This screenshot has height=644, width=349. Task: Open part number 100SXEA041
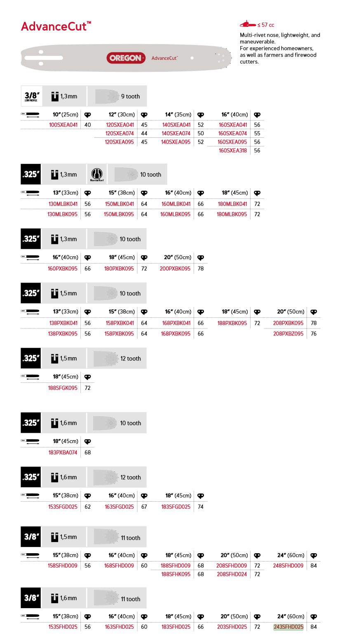point(63,125)
